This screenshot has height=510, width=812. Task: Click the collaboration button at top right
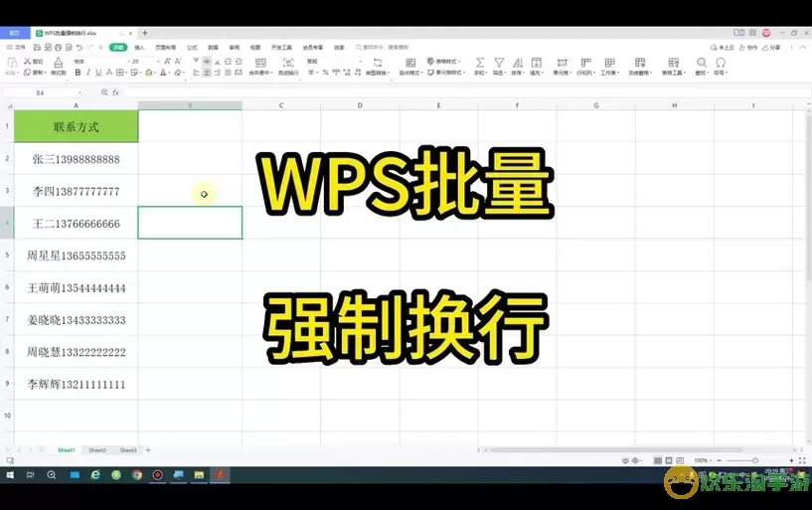point(748,47)
